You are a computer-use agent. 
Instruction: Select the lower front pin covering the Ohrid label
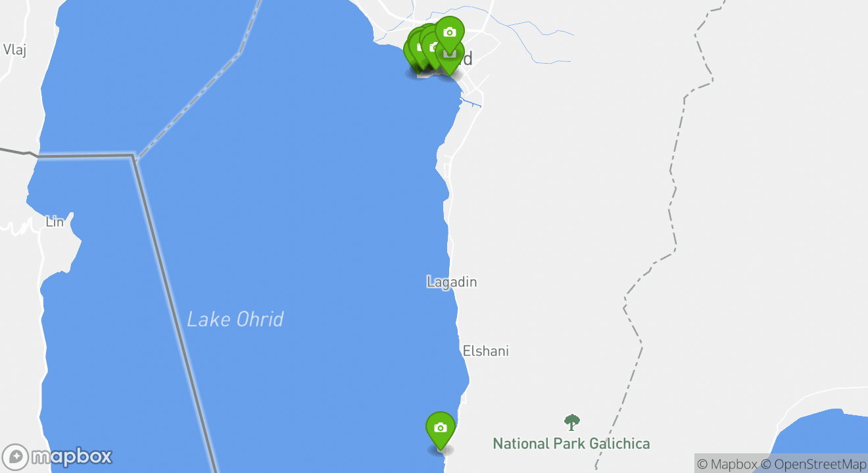(449, 59)
